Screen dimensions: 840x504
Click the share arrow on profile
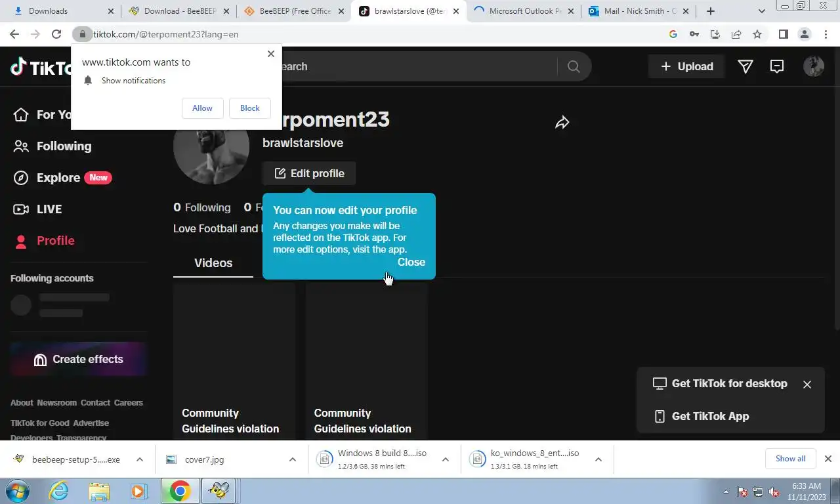tap(562, 122)
